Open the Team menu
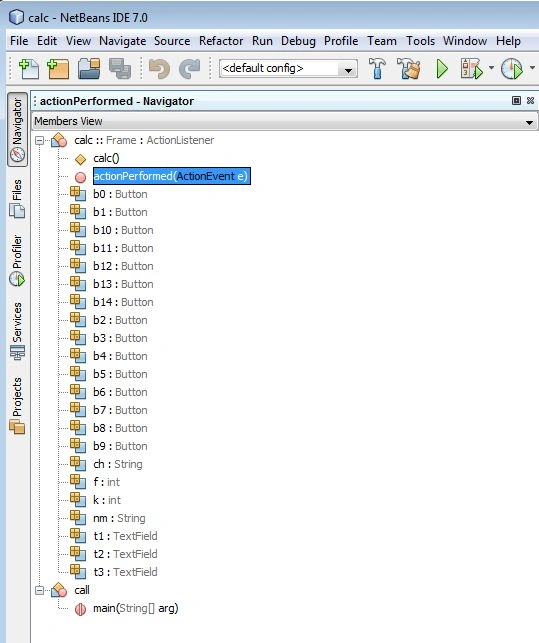Viewport: 539px width, 643px height. (x=382, y=41)
